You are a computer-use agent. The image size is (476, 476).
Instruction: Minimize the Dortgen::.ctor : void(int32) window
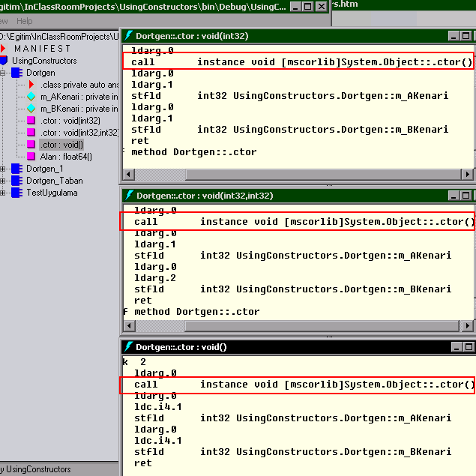(x=455, y=36)
